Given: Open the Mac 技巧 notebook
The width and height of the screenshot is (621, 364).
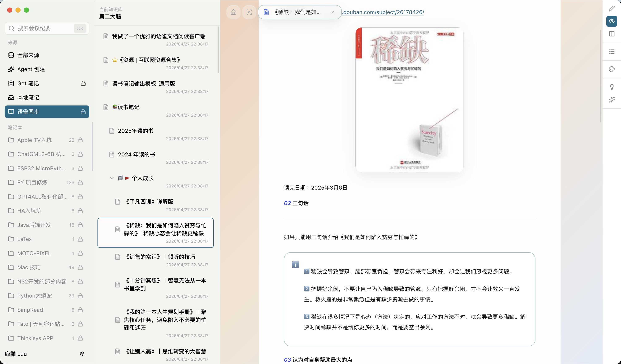Looking at the screenshot, I should coord(45,267).
